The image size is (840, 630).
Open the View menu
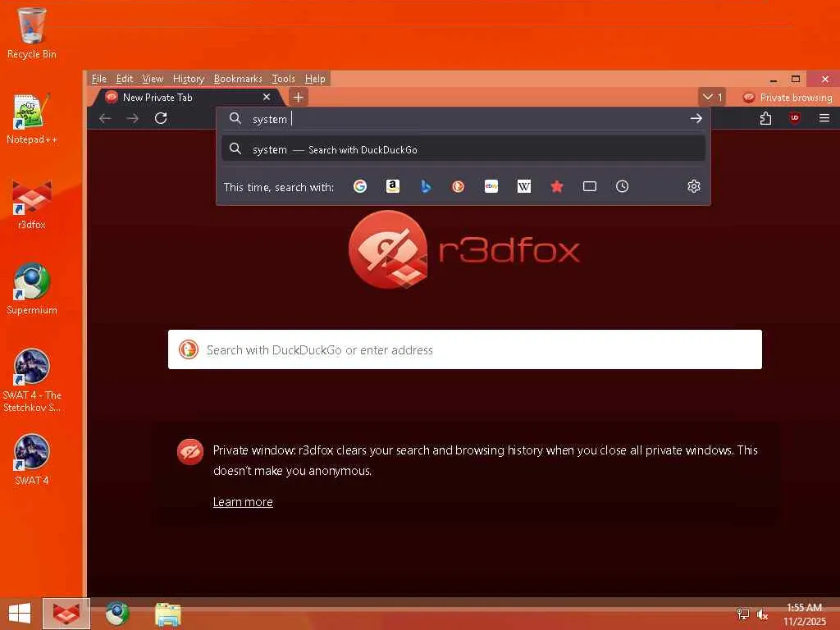153,79
